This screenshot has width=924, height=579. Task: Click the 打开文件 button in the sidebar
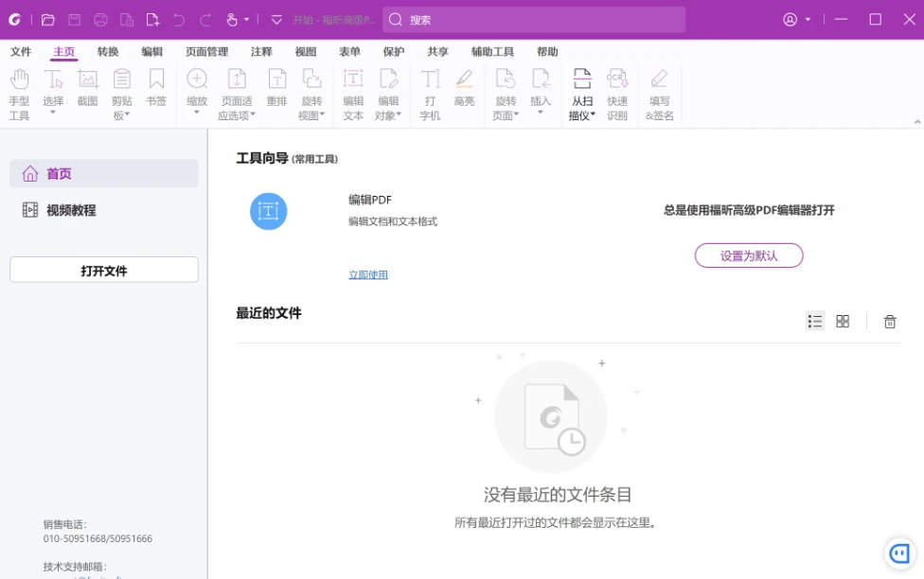click(104, 271)
